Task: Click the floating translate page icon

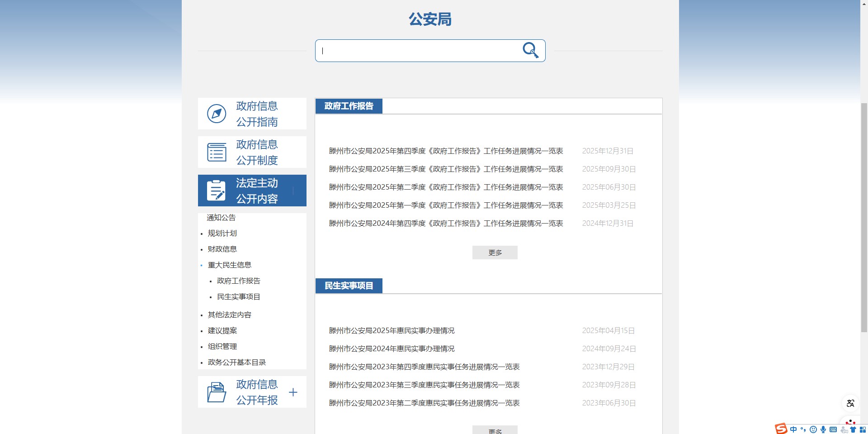Action: (x=851, y=403)
